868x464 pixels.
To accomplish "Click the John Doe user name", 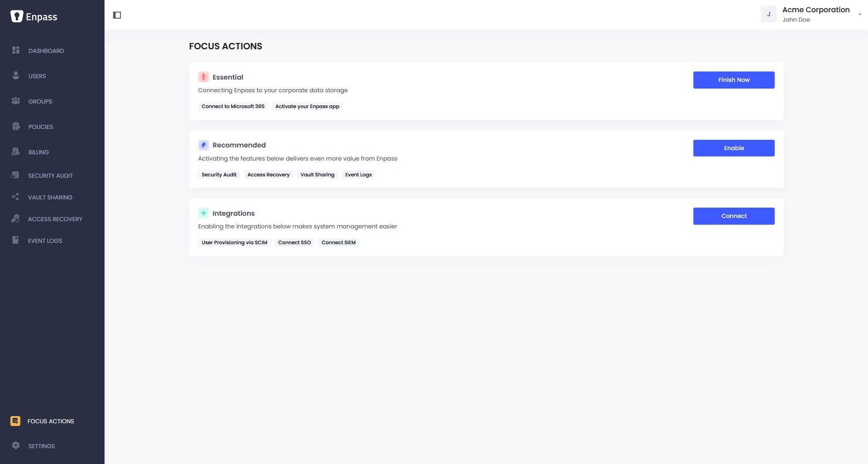I will click(x=796, y=20).
